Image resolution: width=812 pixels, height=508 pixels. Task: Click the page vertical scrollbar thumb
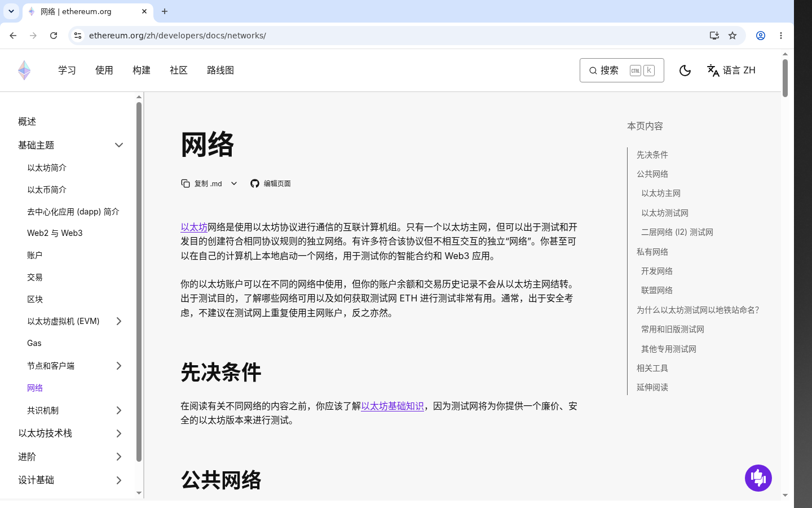coord(785,78)
